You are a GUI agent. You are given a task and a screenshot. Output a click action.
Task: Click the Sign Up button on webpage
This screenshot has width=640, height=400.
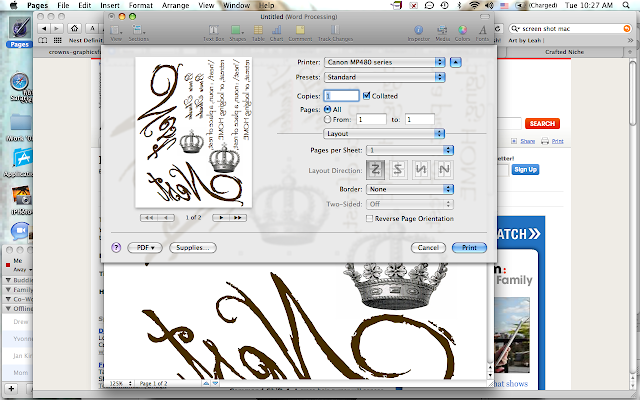click(x=525, y=169)
